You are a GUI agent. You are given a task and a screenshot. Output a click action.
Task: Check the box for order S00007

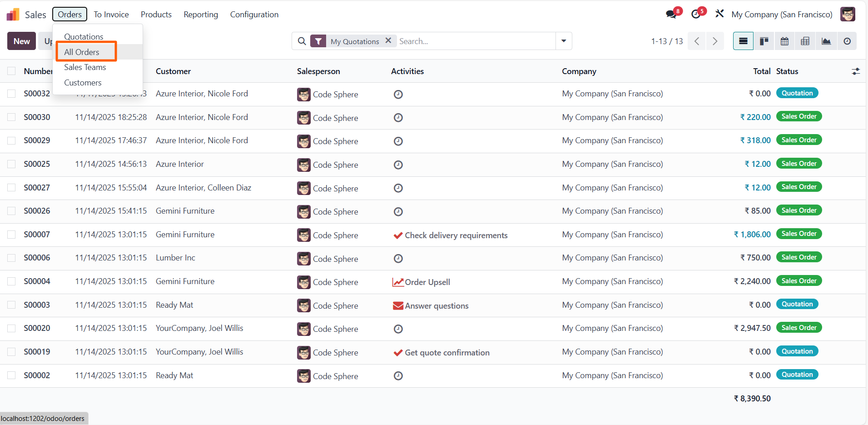[11, 235]
